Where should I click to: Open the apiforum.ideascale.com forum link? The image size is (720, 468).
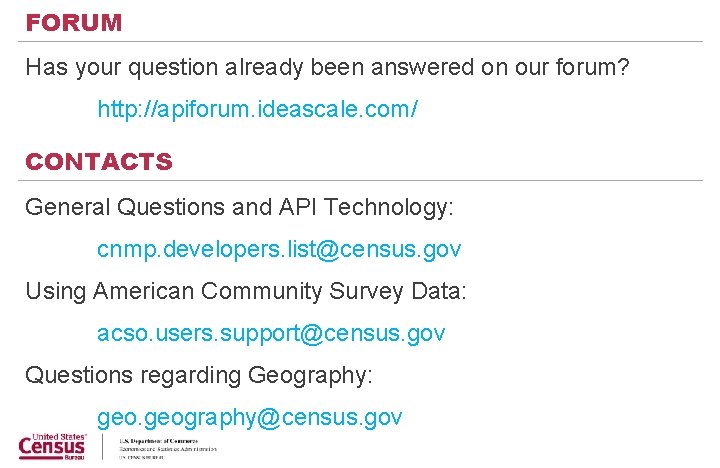(x=257, y=109)
